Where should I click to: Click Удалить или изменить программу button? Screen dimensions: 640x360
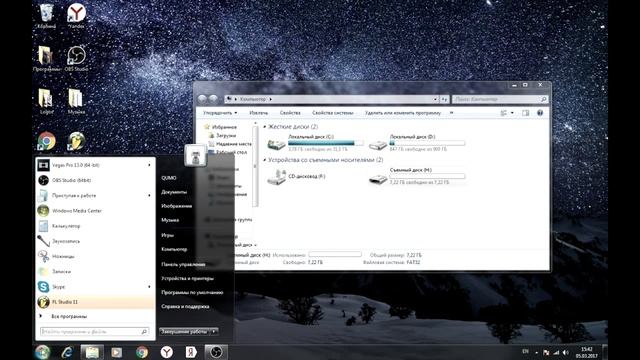click(403, 113)
